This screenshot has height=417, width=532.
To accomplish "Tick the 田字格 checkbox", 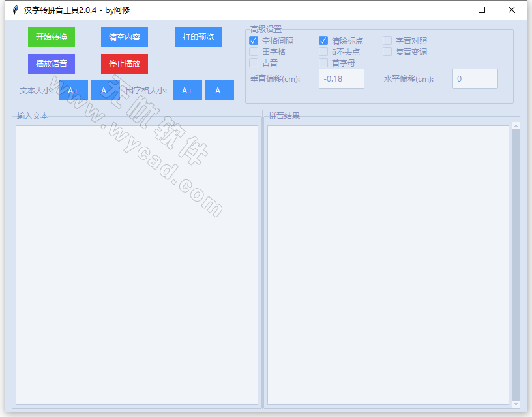I will click(254, 52).
